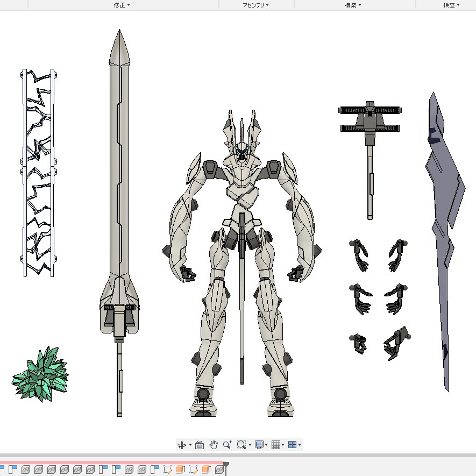Open Display Settings monitor icon
The height and width of the screenshot is (476, 476).
(x=259, y=445)
